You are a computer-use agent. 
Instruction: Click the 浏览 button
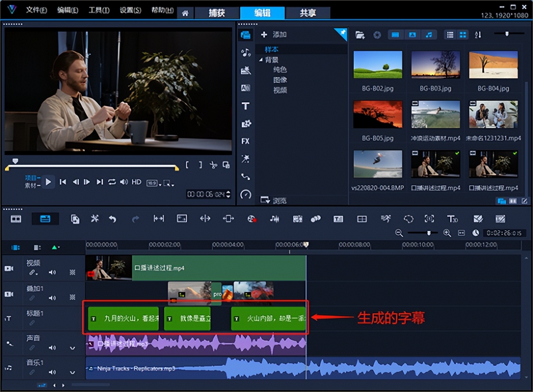[x=274, y=201]
